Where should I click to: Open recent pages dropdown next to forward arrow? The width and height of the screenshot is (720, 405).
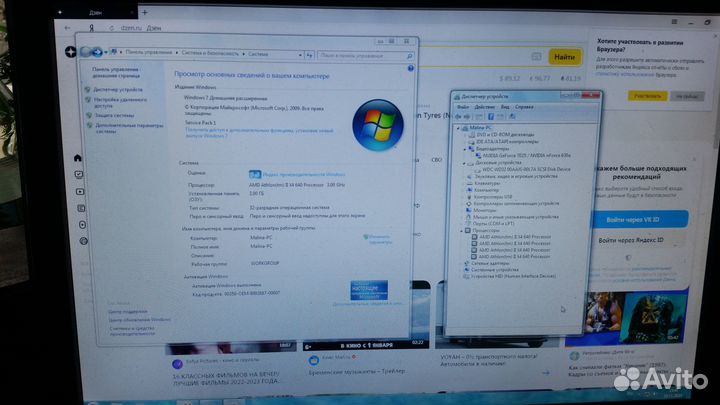(x=106, y=53)
